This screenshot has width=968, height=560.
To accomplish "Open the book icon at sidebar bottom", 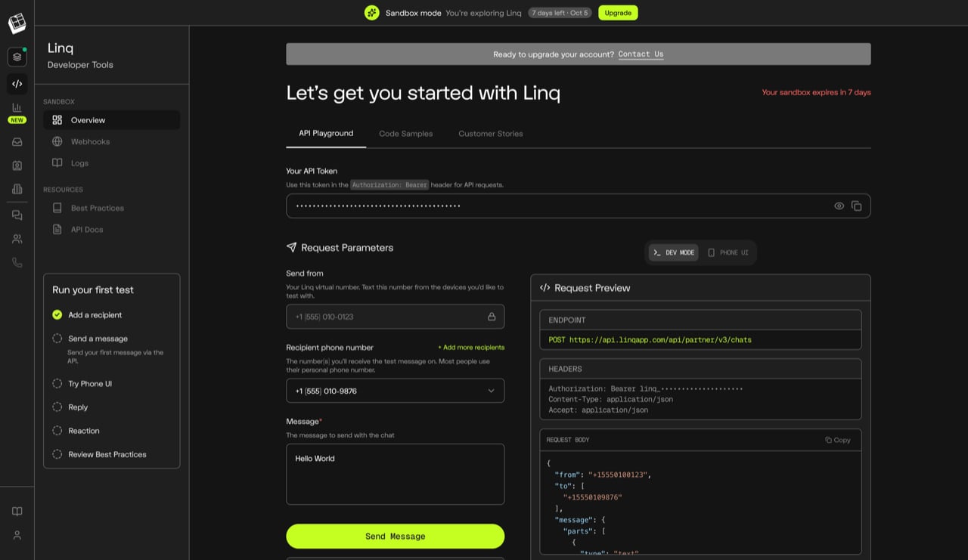I will coord(17,512).
